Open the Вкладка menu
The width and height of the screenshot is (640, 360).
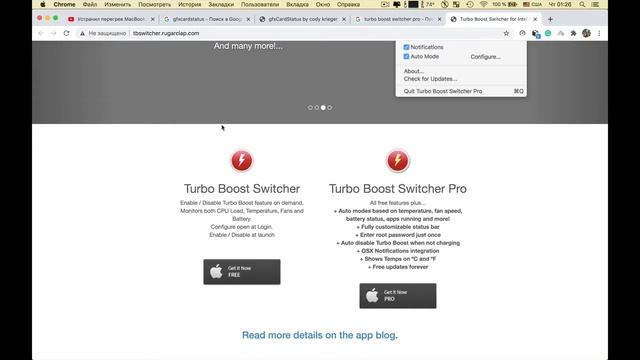[297, 4]
